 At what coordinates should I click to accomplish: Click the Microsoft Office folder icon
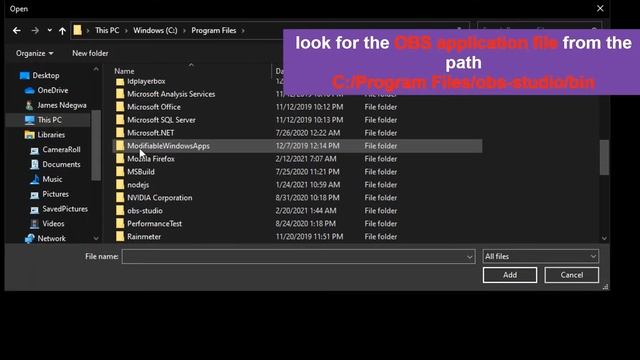tap(120, 107)
